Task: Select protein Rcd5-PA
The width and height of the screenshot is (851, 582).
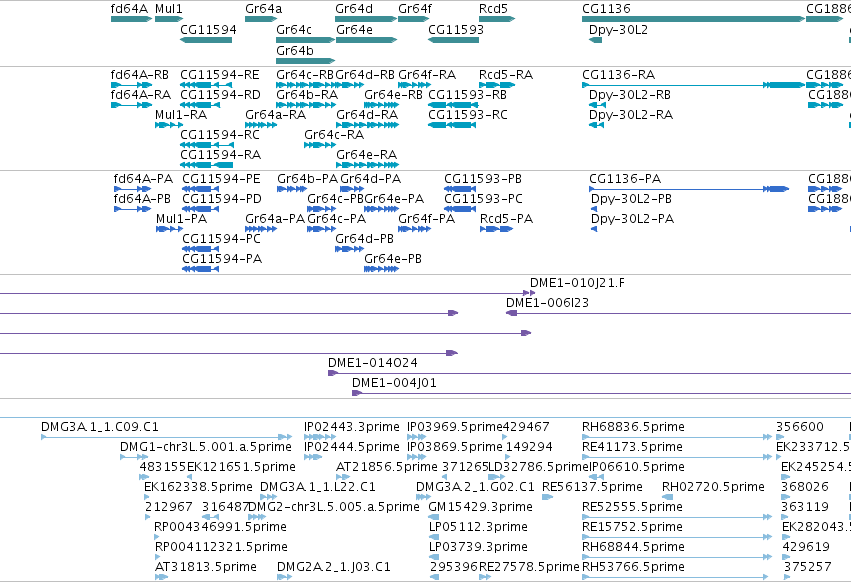Action: pos(506,219)
